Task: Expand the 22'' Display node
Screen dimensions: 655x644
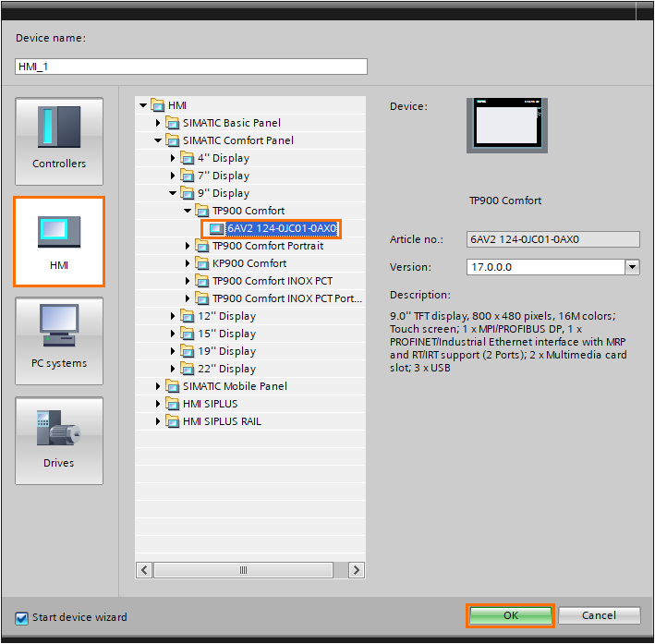Action: click(x=173, y=369)
